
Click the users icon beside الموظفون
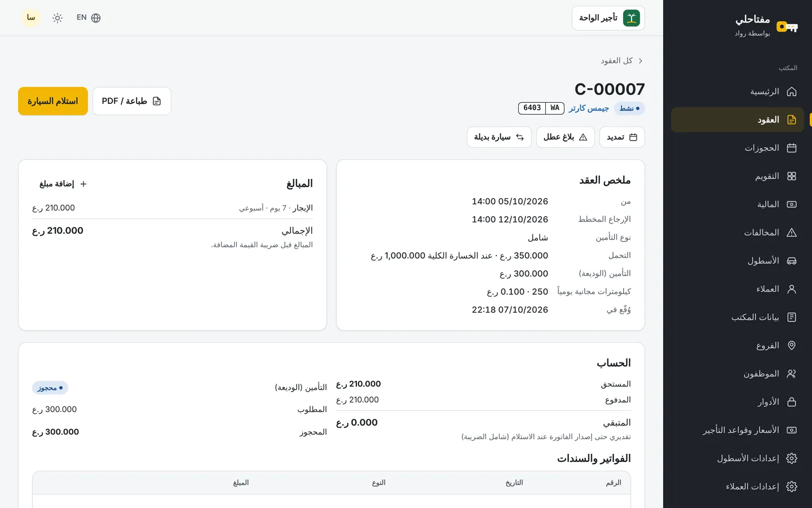coord(792,374)
